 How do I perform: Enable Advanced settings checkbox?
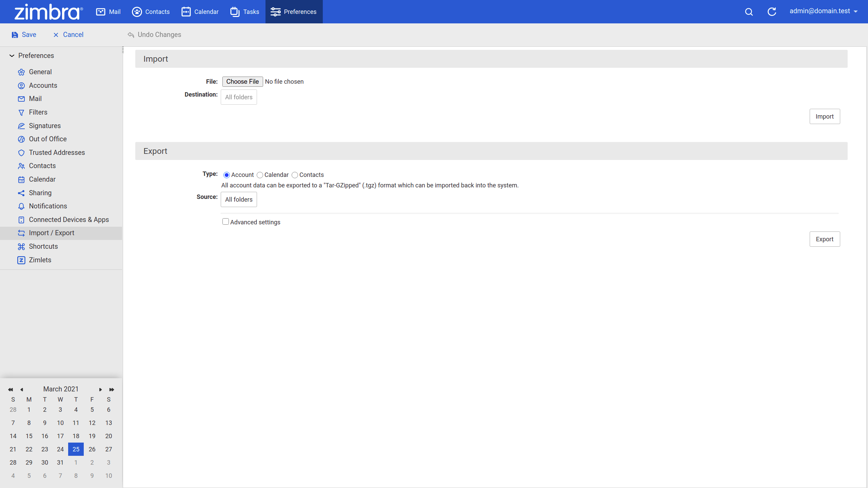(x=225, y=222)
